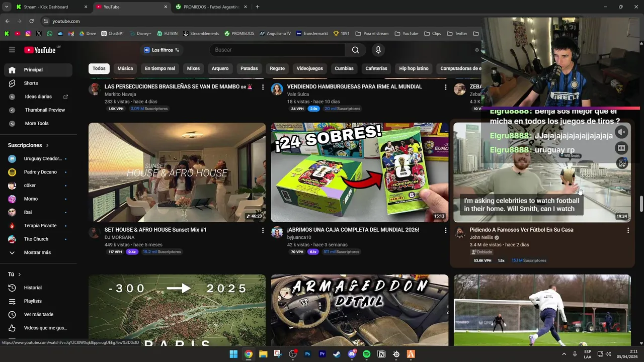Open options menu for Pidiendo A Famosos video
644x362 pixels.
628,230
